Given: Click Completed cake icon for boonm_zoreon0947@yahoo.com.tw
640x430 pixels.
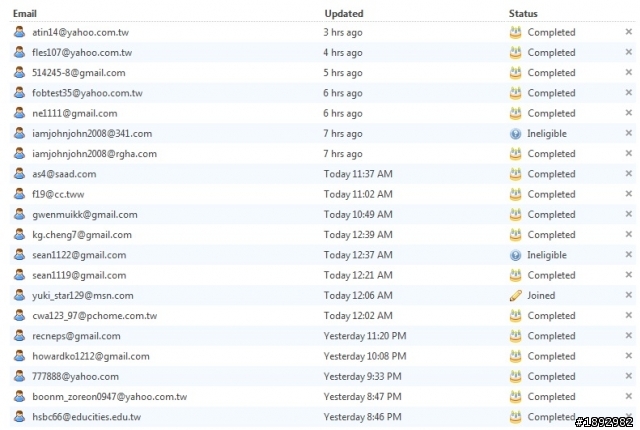Looking at the screenshot, I should [x=516, y=397].
